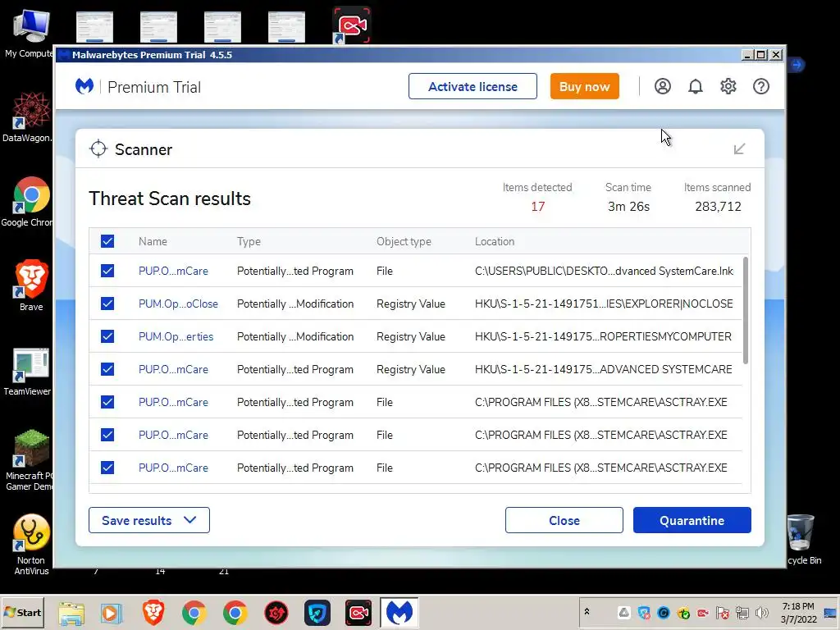Toggle the select-all checkbox in the header row
Image resolution: width=840 pixels, height=630 pixels.
pyautogui.click(x=107, y=241)
